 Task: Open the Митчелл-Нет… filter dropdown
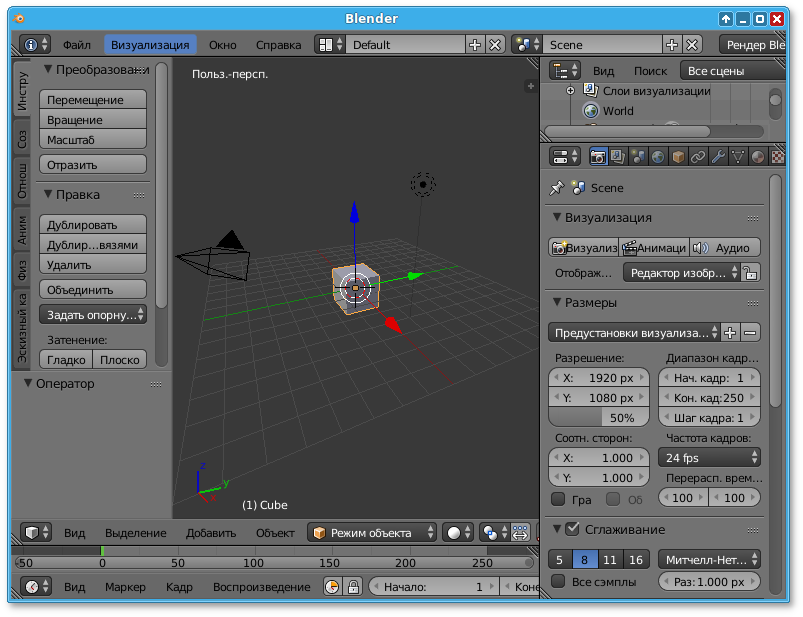(x=709, y=560)
